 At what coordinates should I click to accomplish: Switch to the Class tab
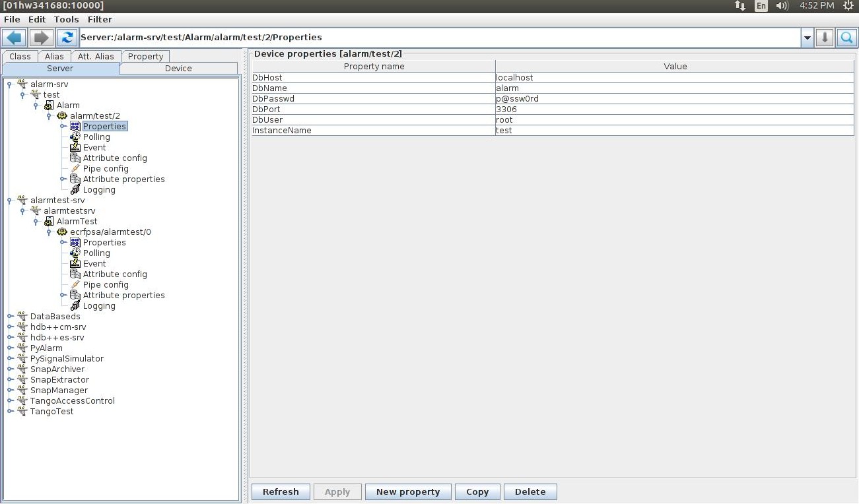click(x=20, y=57)
